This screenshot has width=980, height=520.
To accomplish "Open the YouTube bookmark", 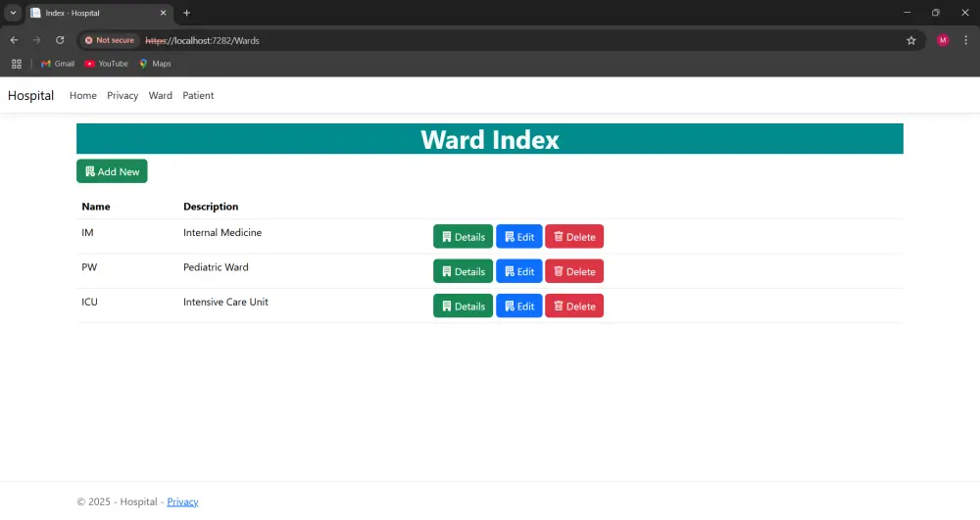I will tap(106, 64).
